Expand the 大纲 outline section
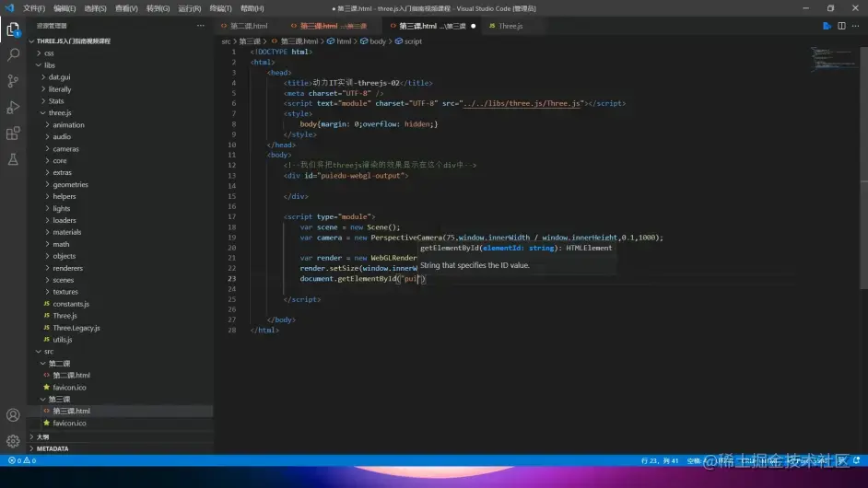Viewport: 868px width, 488px height. [42, 437]
